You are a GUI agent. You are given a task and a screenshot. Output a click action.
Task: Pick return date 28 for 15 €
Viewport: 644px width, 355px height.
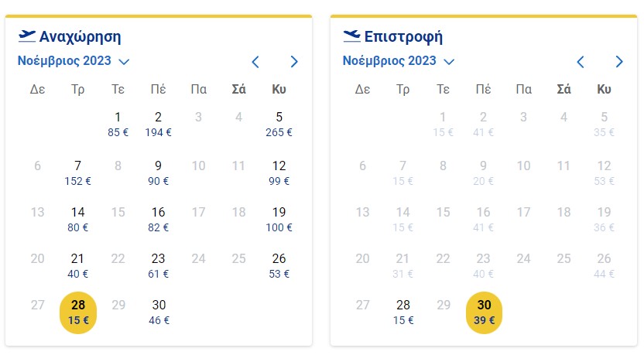point(403,311)
